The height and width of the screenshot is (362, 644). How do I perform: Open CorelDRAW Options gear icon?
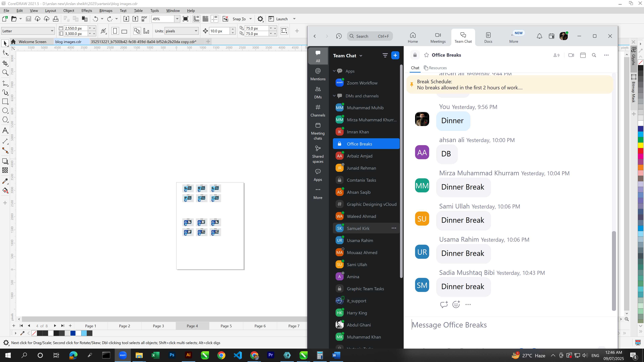tap(260, 19)
